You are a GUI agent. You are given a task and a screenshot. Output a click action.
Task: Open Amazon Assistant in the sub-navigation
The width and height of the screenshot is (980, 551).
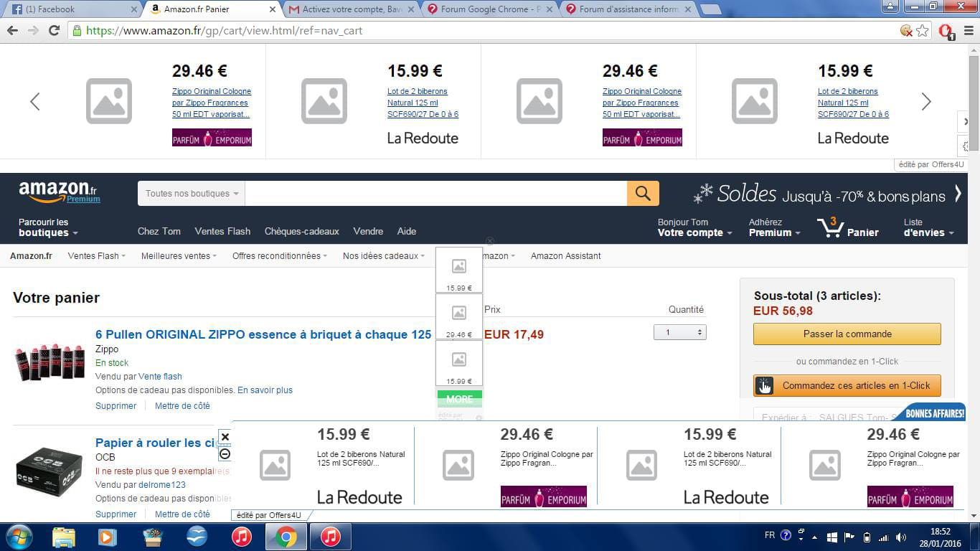point(566,256)
